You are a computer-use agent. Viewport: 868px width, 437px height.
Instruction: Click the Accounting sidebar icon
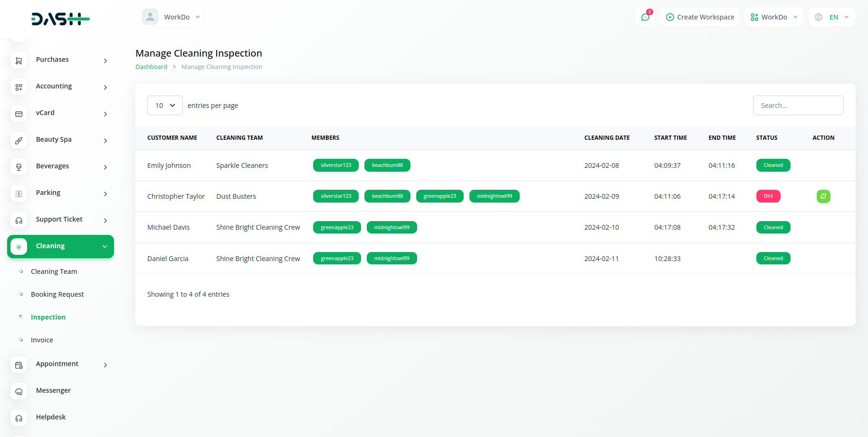pos(19,87)
